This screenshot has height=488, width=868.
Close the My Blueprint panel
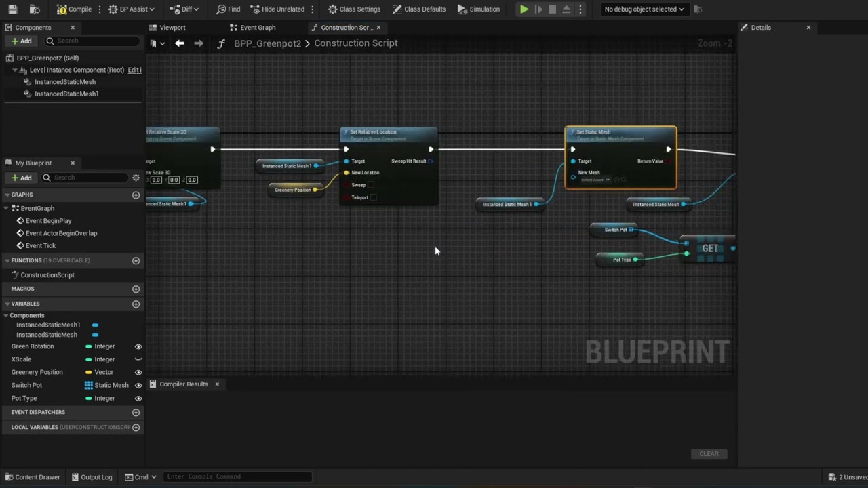coord(73,163)
